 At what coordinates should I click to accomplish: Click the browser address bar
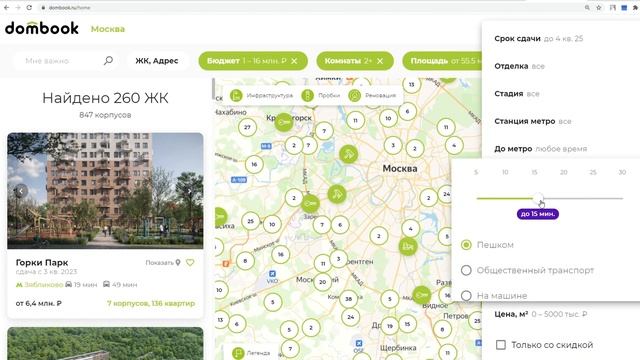click(x=310, y=7)
